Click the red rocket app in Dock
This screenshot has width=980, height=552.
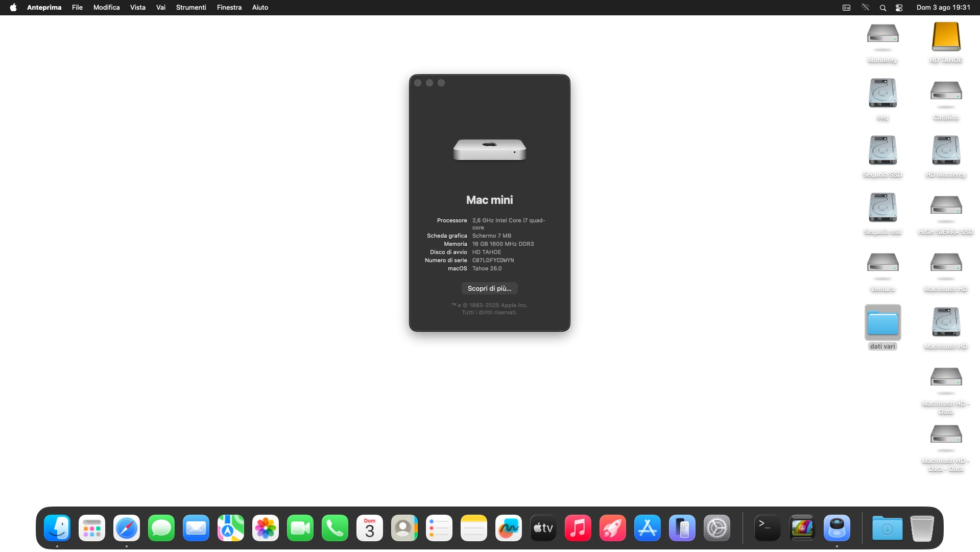click(x=613, y=528)
